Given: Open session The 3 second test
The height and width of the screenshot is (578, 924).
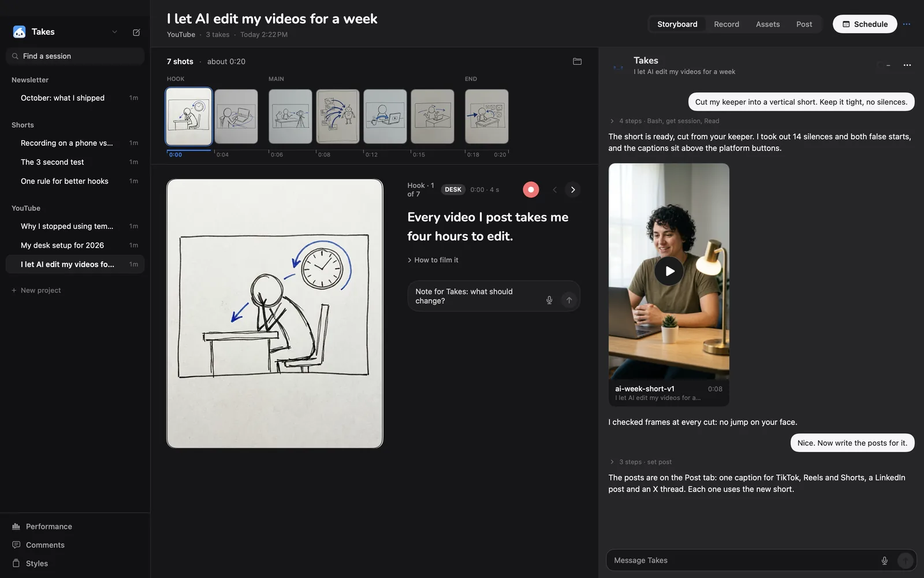Looking at the screenshot, I should [75, 162].
